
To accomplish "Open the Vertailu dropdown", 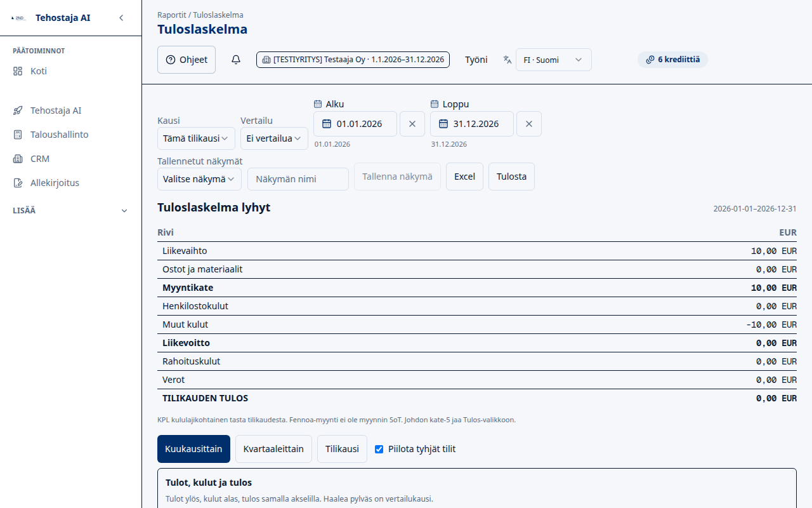I will pyautogui.click(x=274, y=138).
